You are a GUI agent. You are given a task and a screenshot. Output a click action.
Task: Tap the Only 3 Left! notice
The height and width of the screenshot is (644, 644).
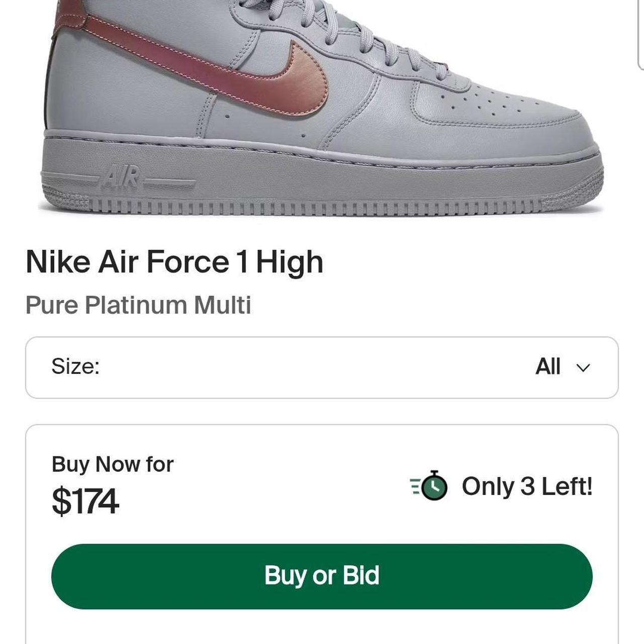point(527,486)
